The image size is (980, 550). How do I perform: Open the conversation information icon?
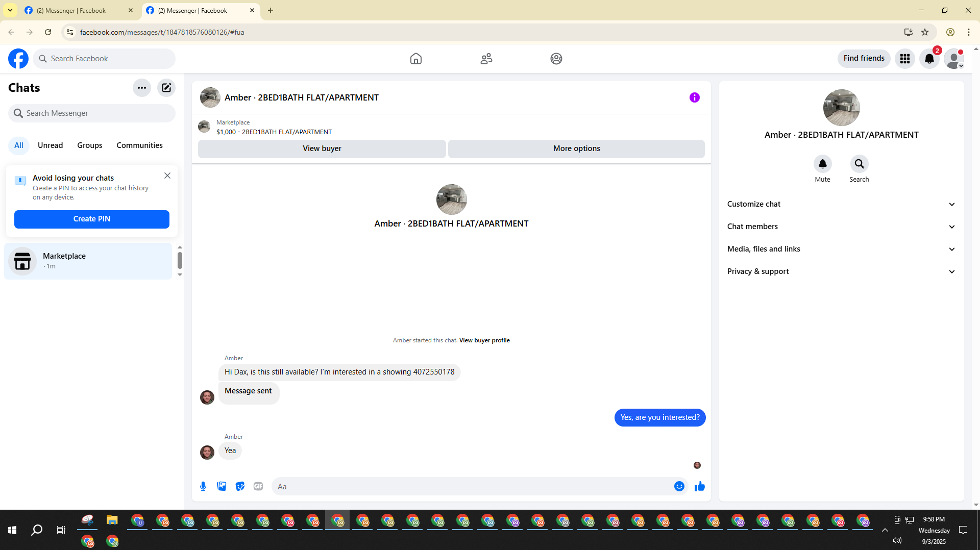coord(695,97)
